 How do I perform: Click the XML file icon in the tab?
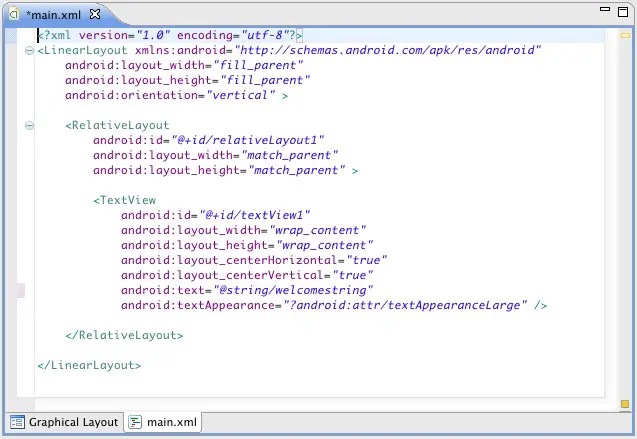point(14,15)
